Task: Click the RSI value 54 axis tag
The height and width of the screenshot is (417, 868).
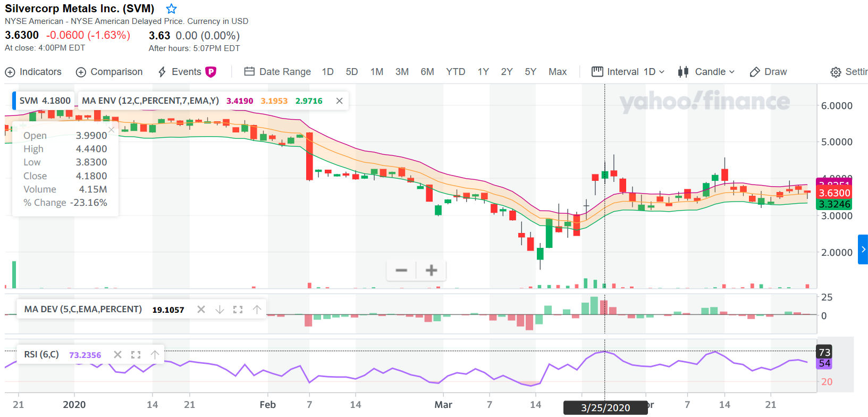Action: [x=824, y=363]
